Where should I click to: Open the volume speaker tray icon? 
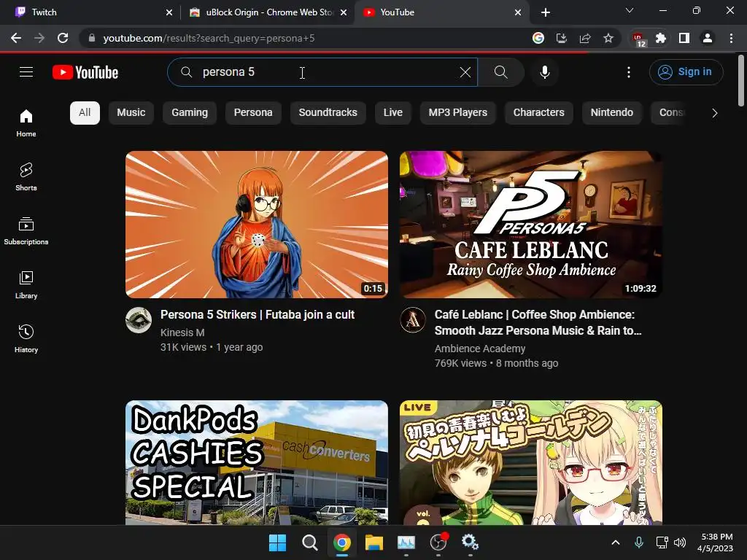(x=680, y=542)
